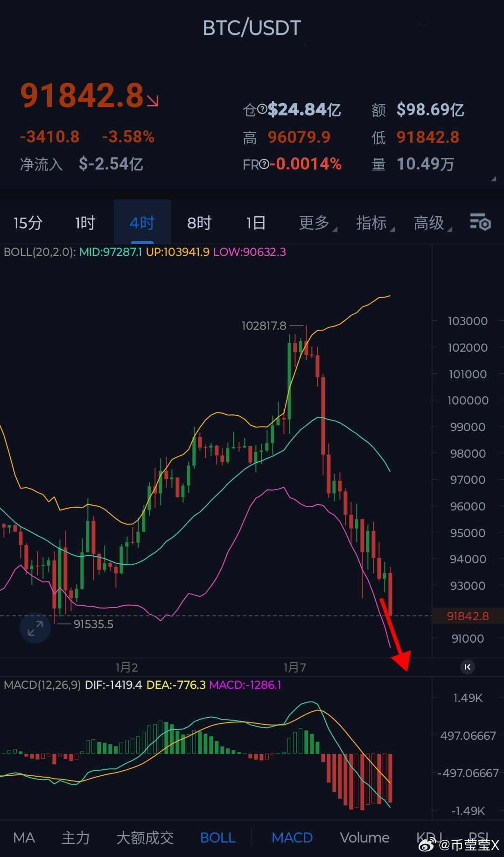Screen dimensions: 504x857
Task: Tap the FR help question icon
Action: click(264, 164)
